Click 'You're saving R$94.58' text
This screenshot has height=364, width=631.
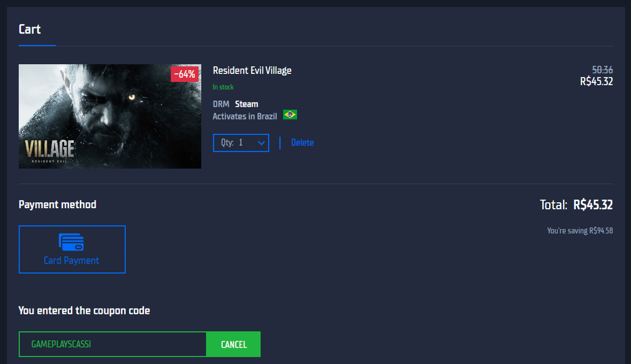tap(580, 230)
